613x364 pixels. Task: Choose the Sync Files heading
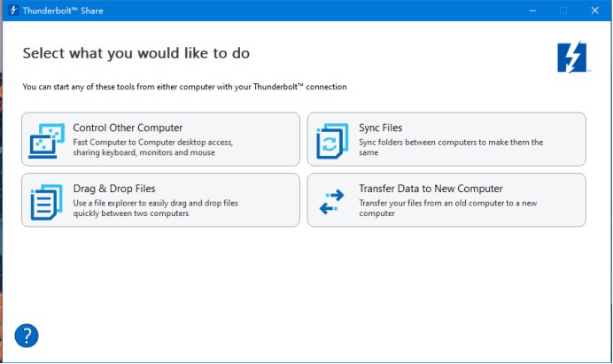click(x=380, y=128)
